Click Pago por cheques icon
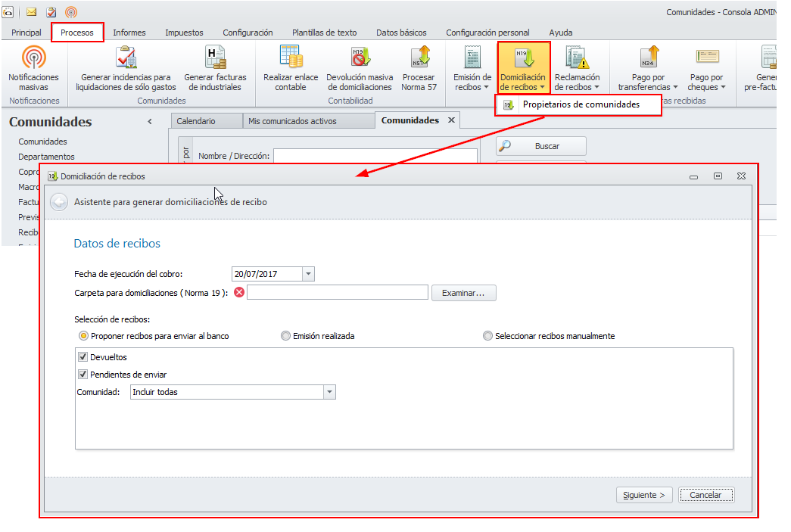Image resolution: width=791 pixels, height=532 pixels. (707, 57)
